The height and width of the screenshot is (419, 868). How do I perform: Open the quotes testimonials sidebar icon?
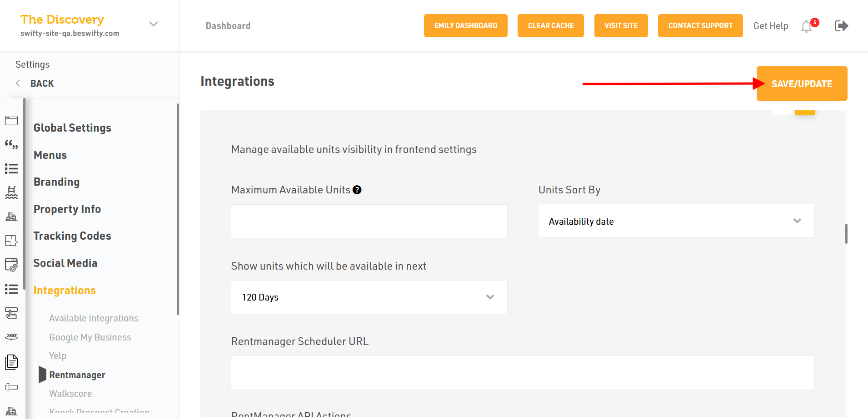(x=11, y=145)
